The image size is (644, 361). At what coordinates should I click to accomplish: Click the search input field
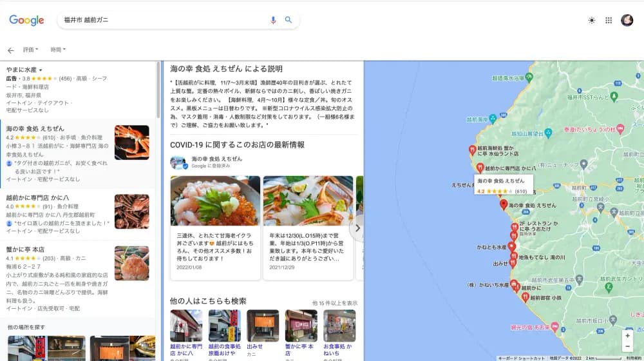tap(161, 20)
